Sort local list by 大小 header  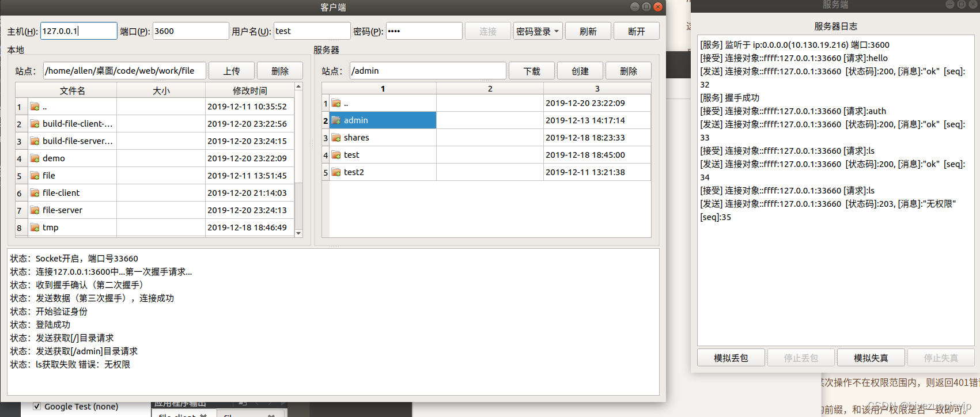(x=161, y=90)
